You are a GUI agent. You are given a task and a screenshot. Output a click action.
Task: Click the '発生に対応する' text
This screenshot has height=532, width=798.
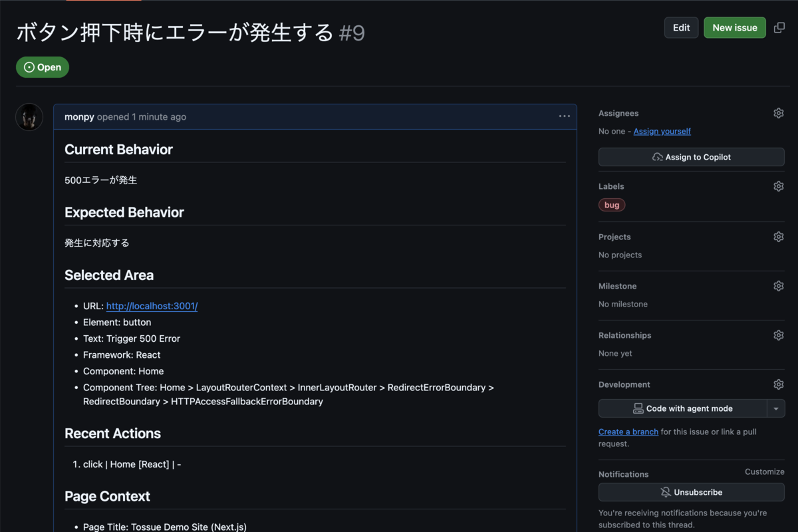[97, 243]
